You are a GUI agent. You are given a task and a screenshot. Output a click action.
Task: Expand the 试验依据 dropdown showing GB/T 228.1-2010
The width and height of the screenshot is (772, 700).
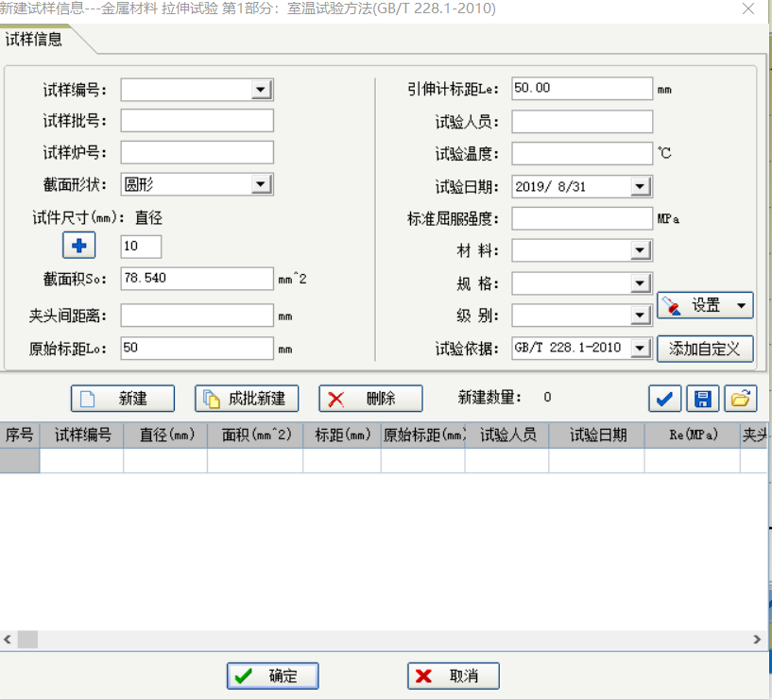coord(640,348)
